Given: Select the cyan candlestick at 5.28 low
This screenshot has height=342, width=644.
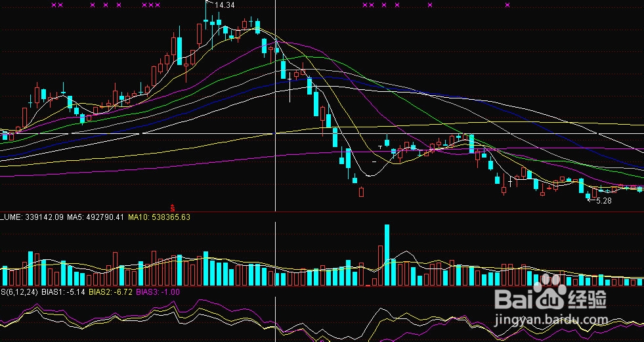Looking at the screenshot, I should click(x=588, y=196).
